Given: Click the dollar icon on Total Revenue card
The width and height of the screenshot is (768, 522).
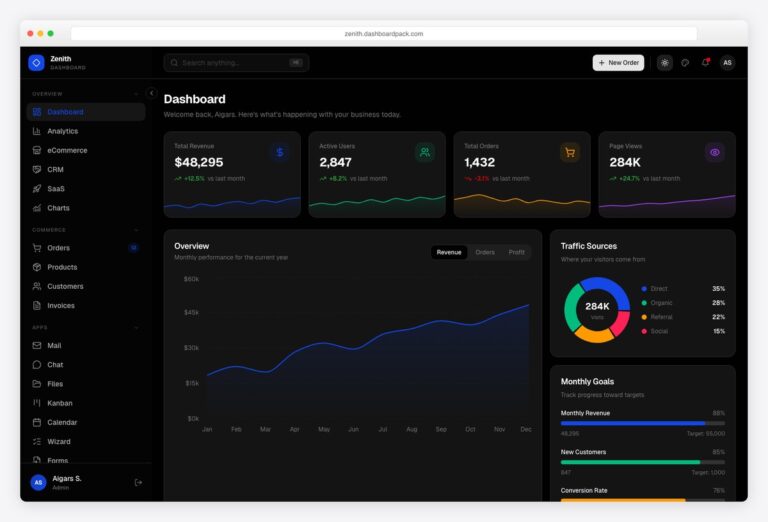Looking at the screenshot, I should pyautogui.click(x=280, y=152).
